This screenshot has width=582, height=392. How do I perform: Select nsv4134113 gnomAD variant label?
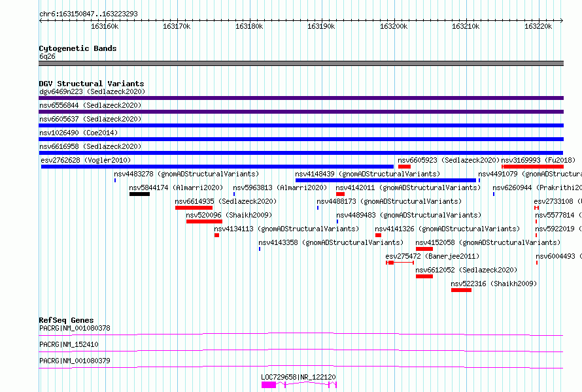pyautogui.click(x=286, y=229)
